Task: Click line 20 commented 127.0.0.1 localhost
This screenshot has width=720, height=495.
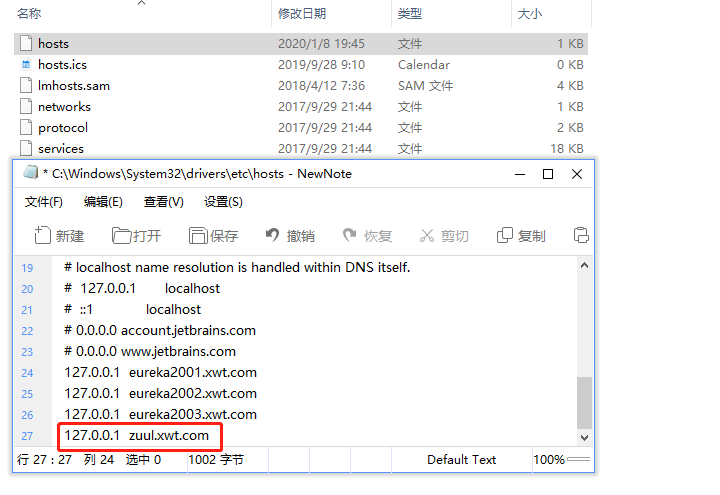Action: tap(142, 288)
